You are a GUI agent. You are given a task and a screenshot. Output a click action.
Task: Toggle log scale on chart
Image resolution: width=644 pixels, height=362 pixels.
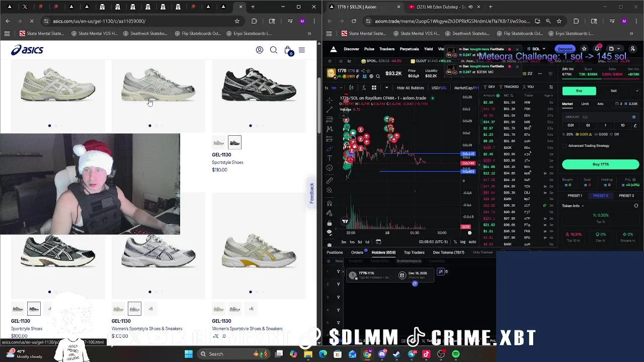pyautogui.click(x=463, y=242)
